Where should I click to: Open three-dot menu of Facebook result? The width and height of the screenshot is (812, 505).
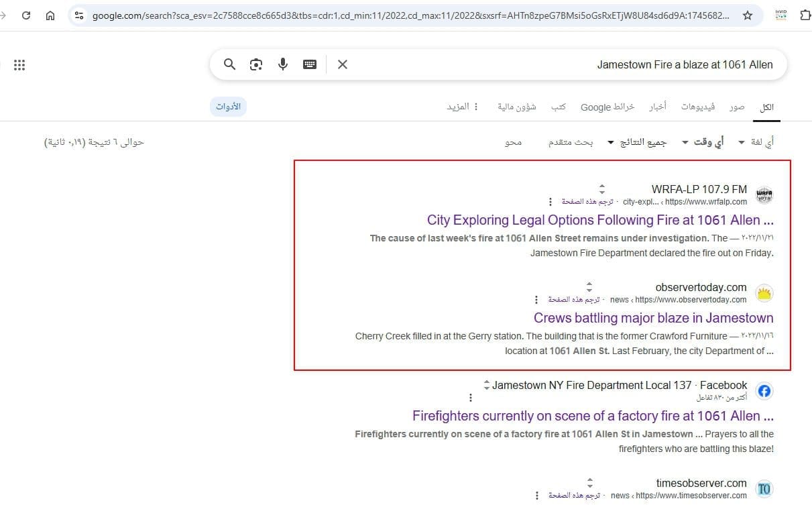(x=471, y=398)
